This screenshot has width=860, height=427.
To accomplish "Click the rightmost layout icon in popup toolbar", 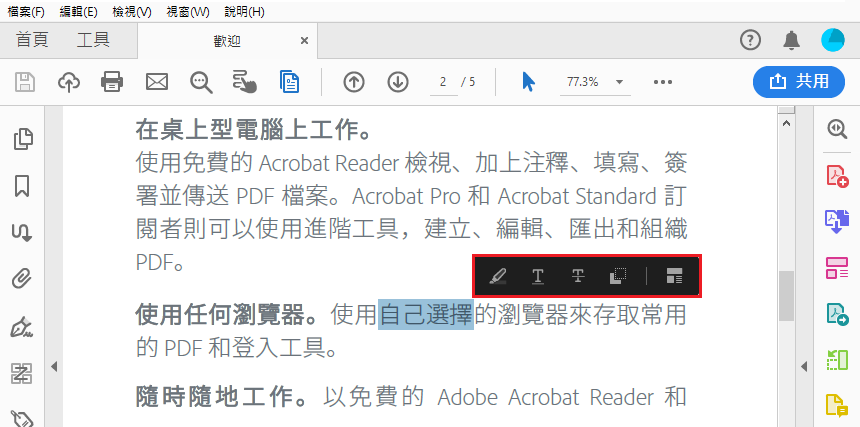I will (x=674, y=276).
